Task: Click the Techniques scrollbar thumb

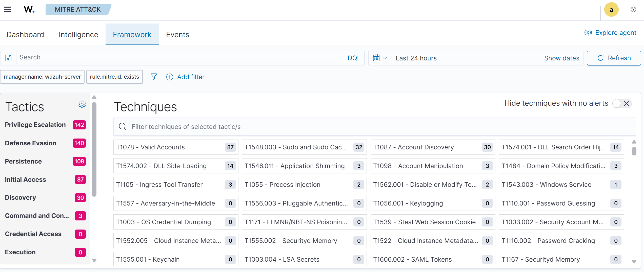Action: [x=634, y=151]
